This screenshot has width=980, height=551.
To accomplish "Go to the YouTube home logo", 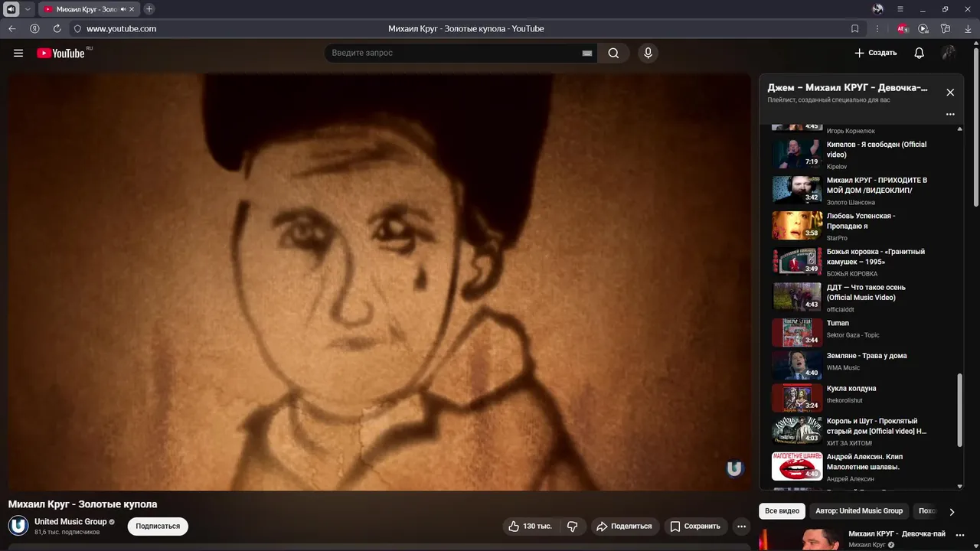I will tap(60, 53).
